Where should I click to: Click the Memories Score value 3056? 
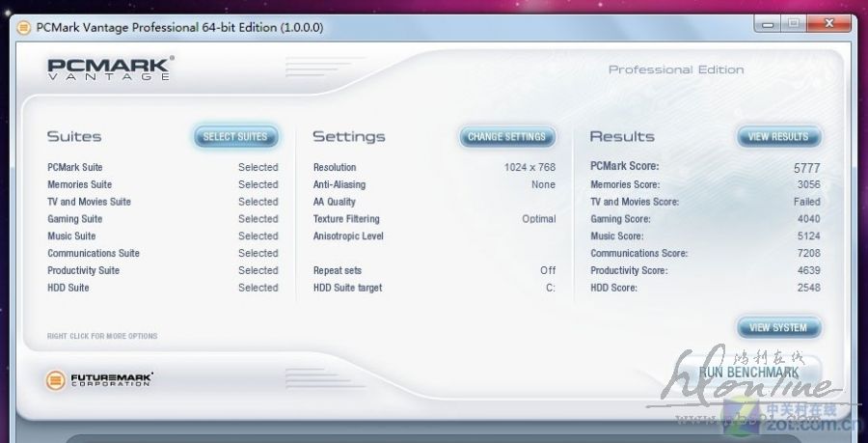[809, 184]
